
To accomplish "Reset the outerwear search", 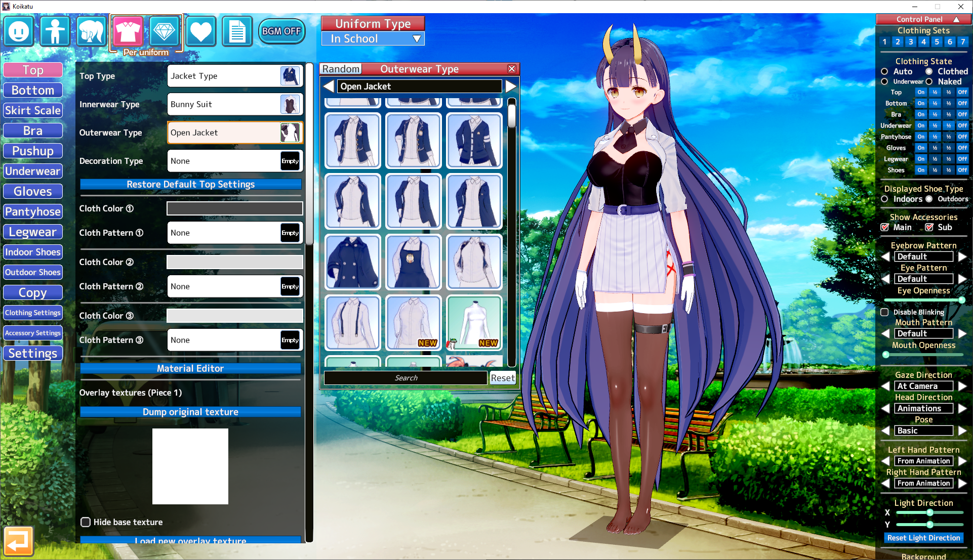I will tap(503, 378).
